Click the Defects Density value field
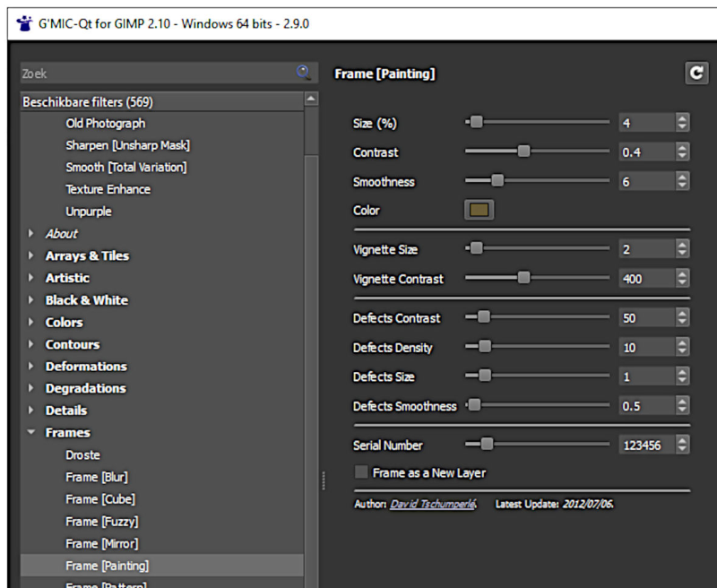The width and height of the screenshot is (717, 588). pos(647,347)
